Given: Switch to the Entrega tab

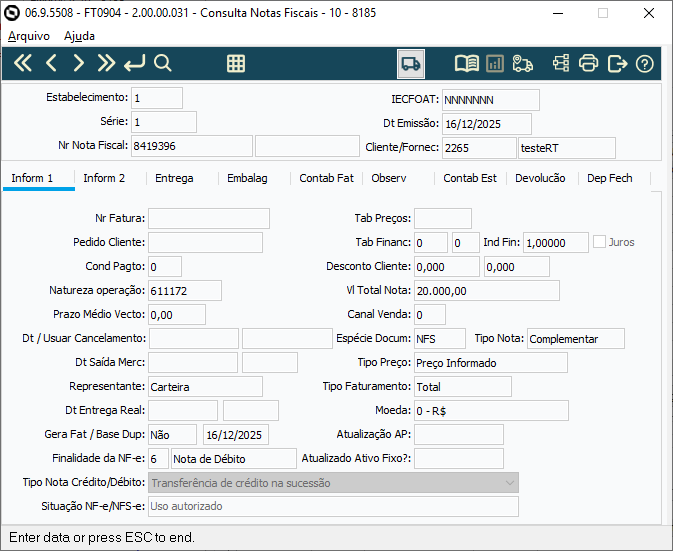Looking at the screenshot, I should (174, 178).
